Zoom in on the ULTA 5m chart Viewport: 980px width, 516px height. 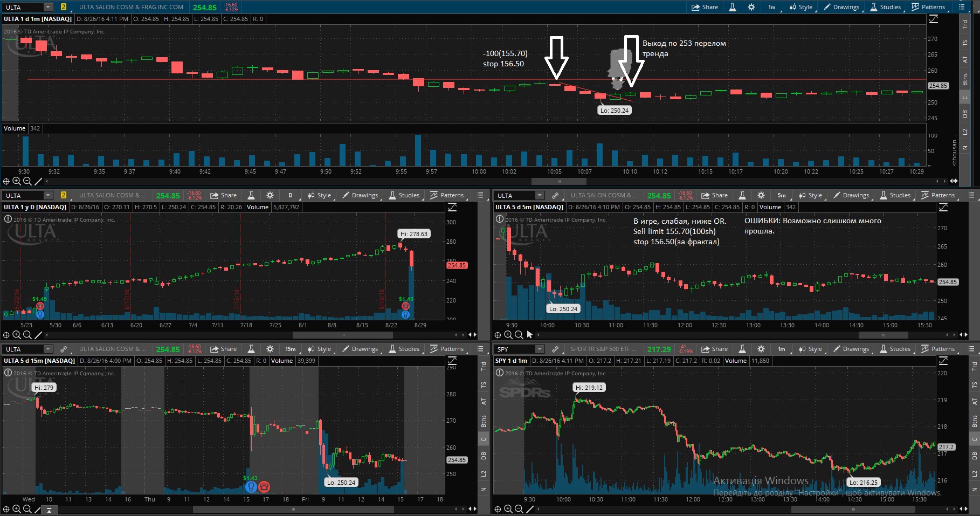tap(508, 335)
